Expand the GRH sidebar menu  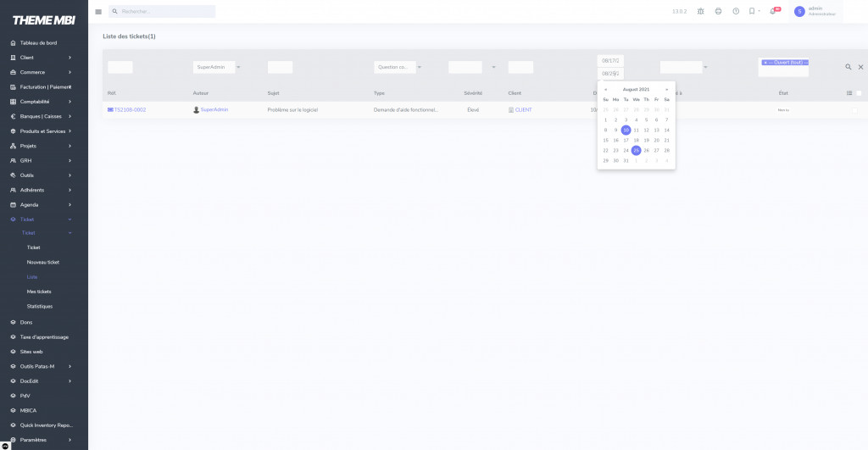point(70,160)
